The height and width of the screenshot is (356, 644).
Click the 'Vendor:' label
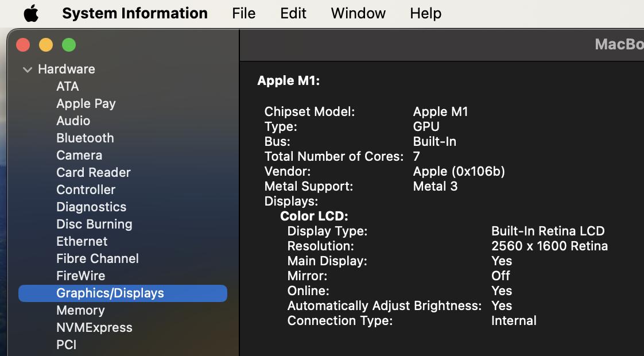(x=288, y=172)
